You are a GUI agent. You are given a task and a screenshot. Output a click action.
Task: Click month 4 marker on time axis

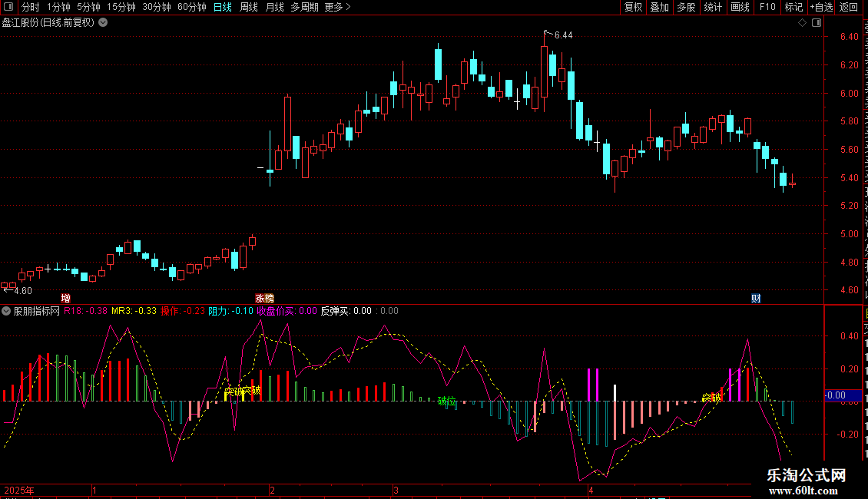(591, 491)
